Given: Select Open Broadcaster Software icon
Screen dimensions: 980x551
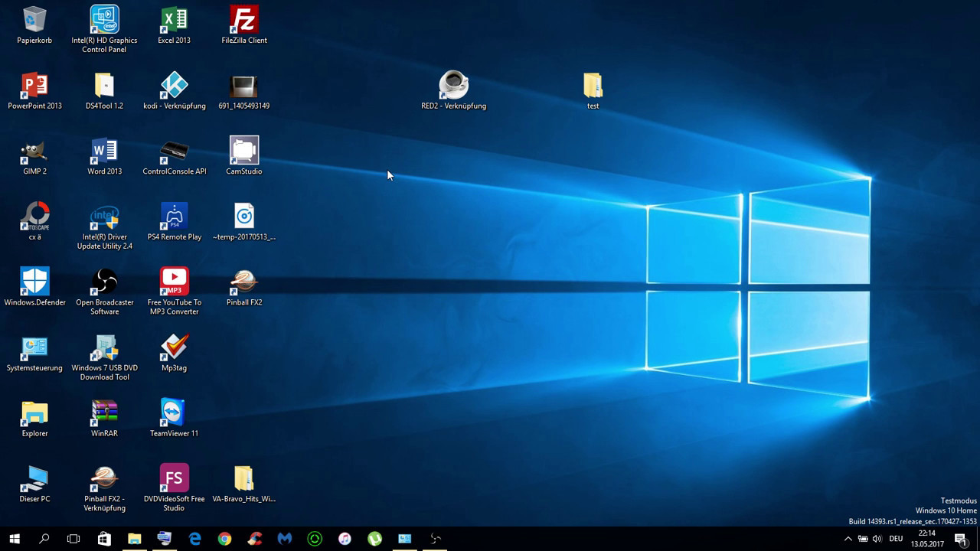Looking at the screenshot, I should click(x=104, y=282).
